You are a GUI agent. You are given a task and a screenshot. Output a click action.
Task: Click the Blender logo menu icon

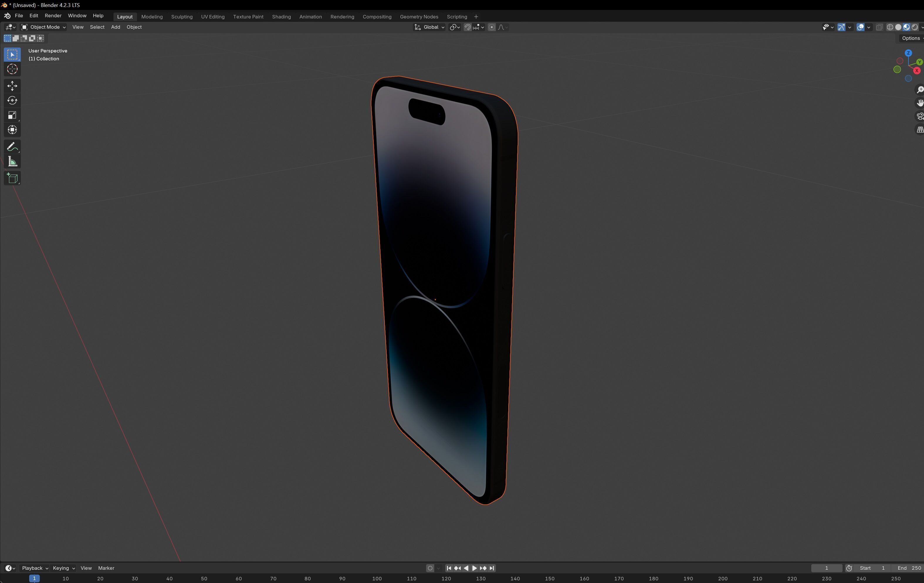pyautogui.click(x=7, y=16)
